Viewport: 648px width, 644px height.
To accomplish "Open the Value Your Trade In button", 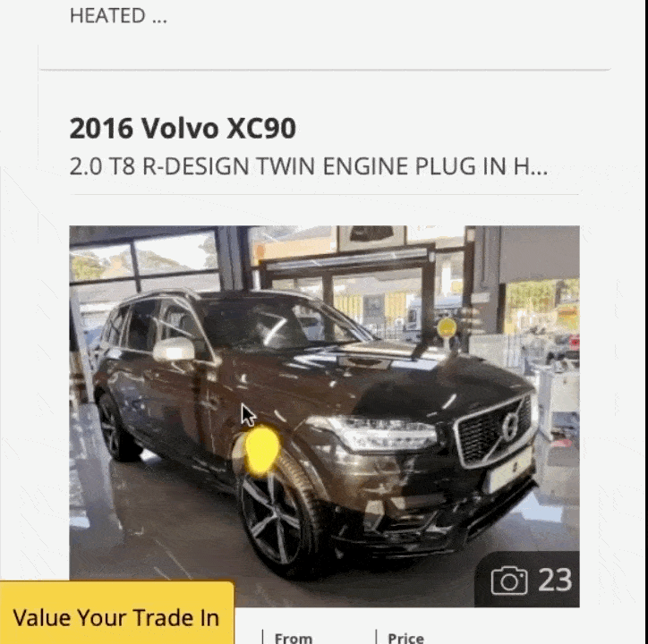I will 117,613.
